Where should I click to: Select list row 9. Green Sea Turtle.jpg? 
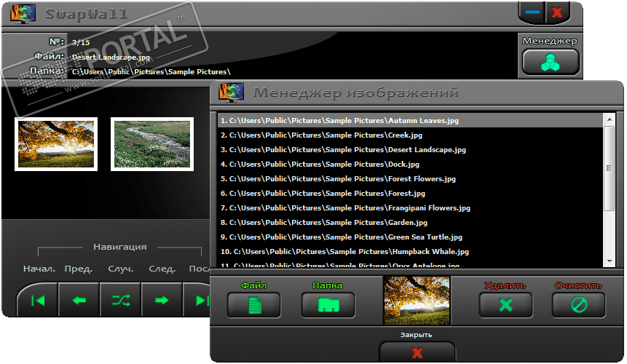coord(410,237)
